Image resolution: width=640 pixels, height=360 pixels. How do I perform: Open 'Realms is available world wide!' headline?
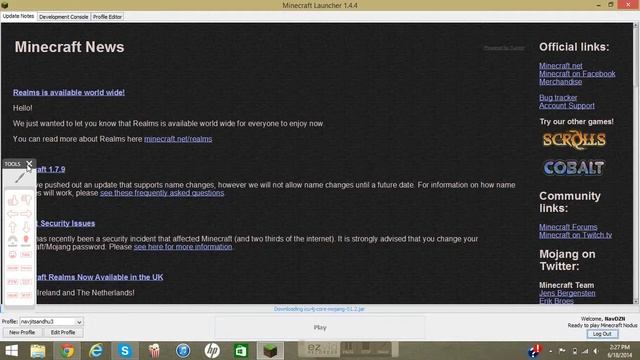click(x=69, y=93)
